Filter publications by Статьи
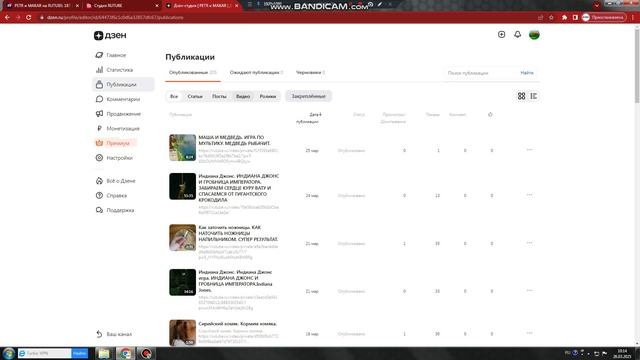The image size is (640, 360). 195,96
